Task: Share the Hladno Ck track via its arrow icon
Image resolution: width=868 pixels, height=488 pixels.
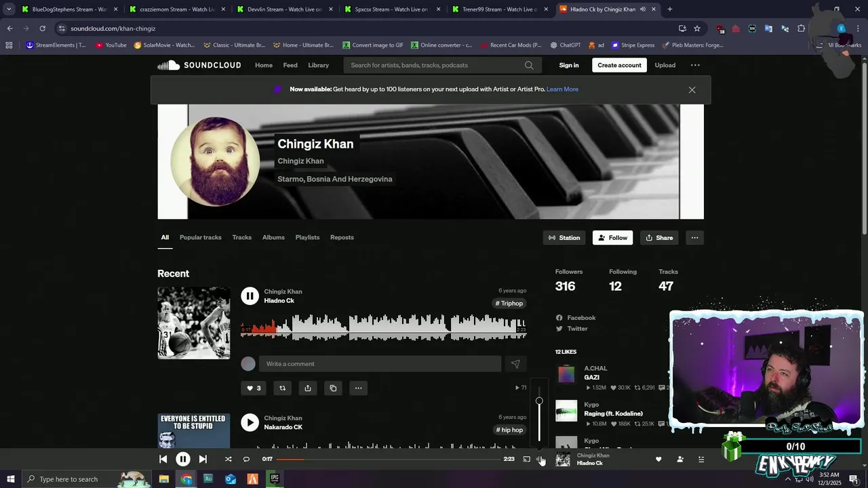Action: [x=308, y=388]
